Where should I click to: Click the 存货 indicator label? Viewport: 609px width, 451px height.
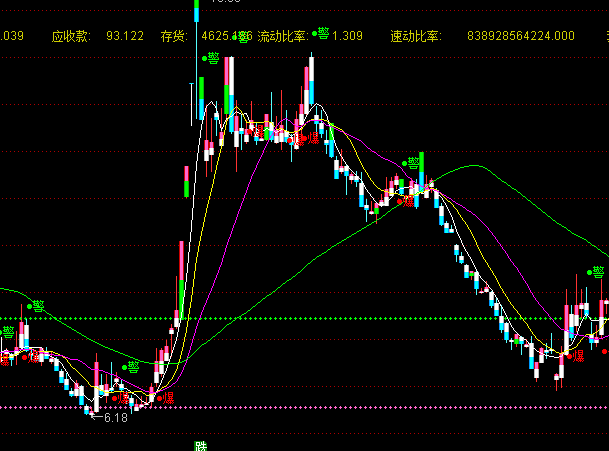pos(175,36)
